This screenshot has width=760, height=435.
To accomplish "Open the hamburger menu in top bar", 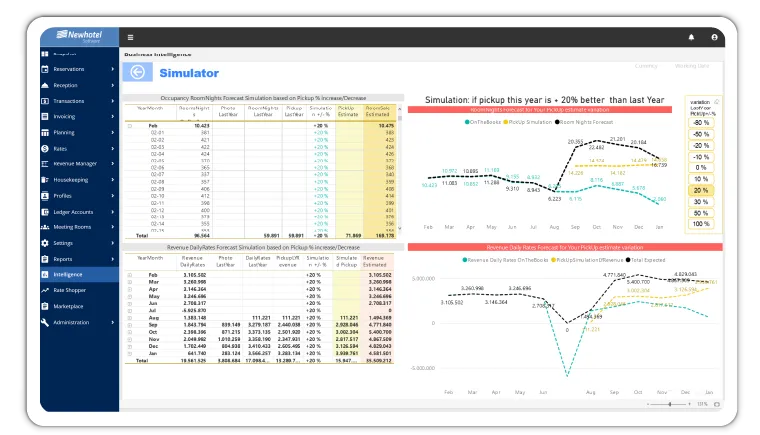I will (130, 37).
